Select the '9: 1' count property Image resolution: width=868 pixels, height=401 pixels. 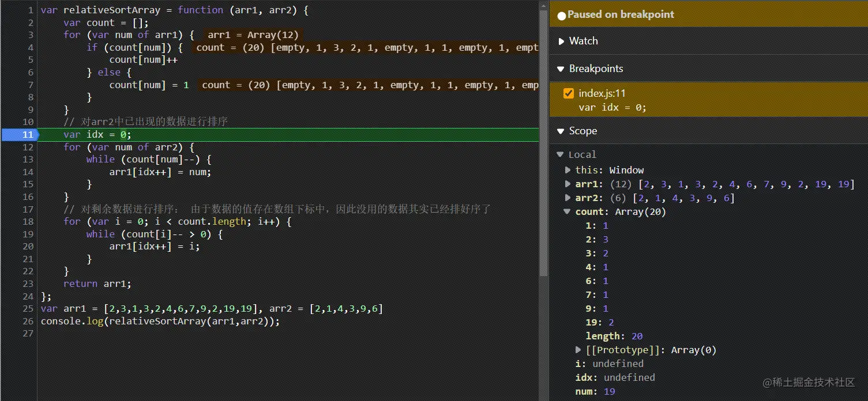[597, 308]
